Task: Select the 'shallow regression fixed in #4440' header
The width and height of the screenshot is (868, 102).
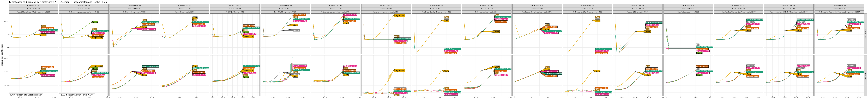Action: click(386, 12)
